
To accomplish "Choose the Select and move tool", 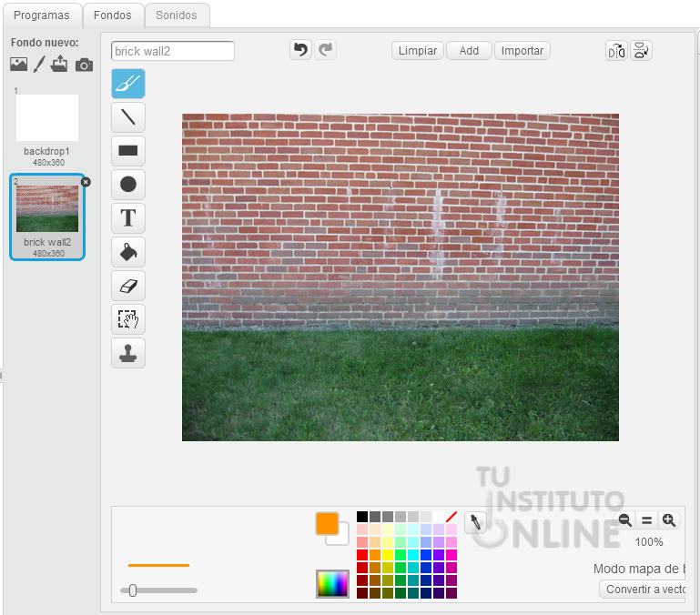I will point(128,319).
